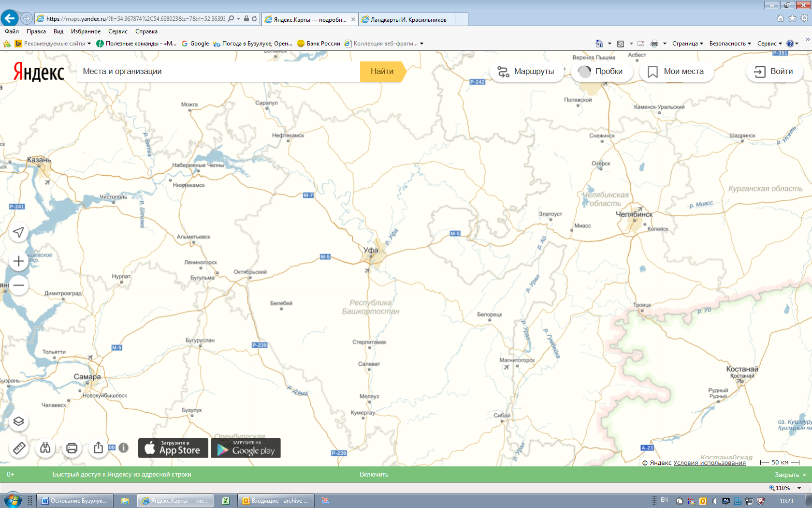The height and width of the screenshot is (508, 812).
Task: Click Включить in the green banner
Action: (x=374, y=475)
